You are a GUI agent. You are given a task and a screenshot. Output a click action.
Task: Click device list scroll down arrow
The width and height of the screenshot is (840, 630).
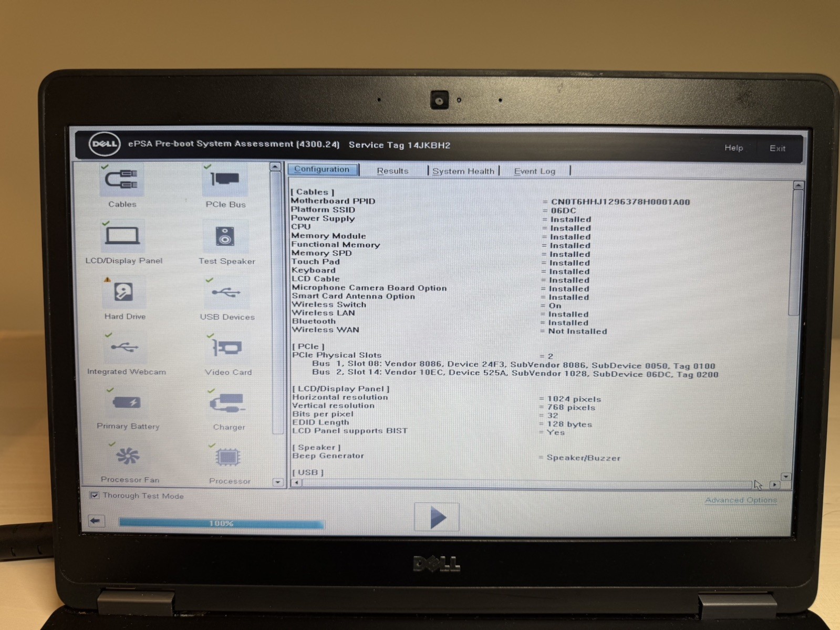click(x=277, y=482)
